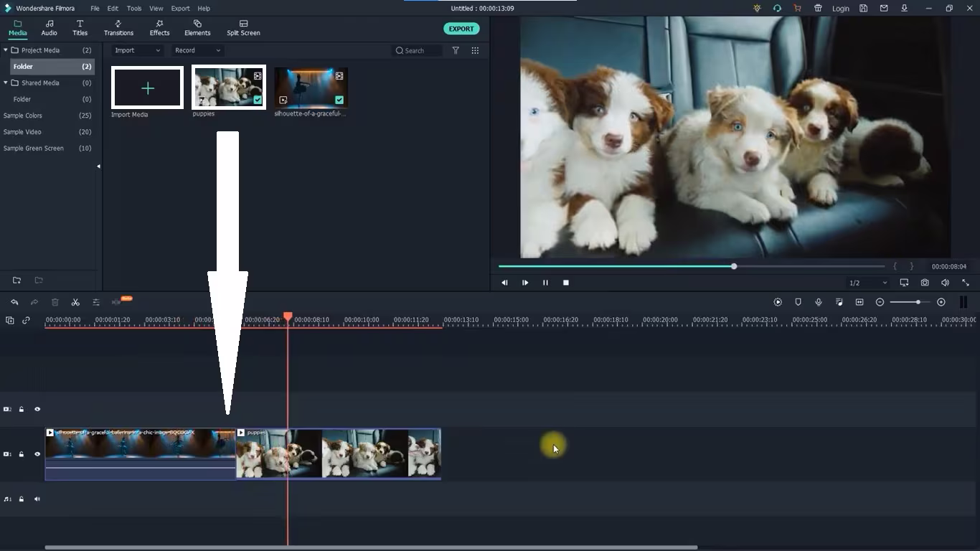Collapse the Shared Media tree
Image resolution: width=980 pixels, height=551 pixels.
coord(6,83)
